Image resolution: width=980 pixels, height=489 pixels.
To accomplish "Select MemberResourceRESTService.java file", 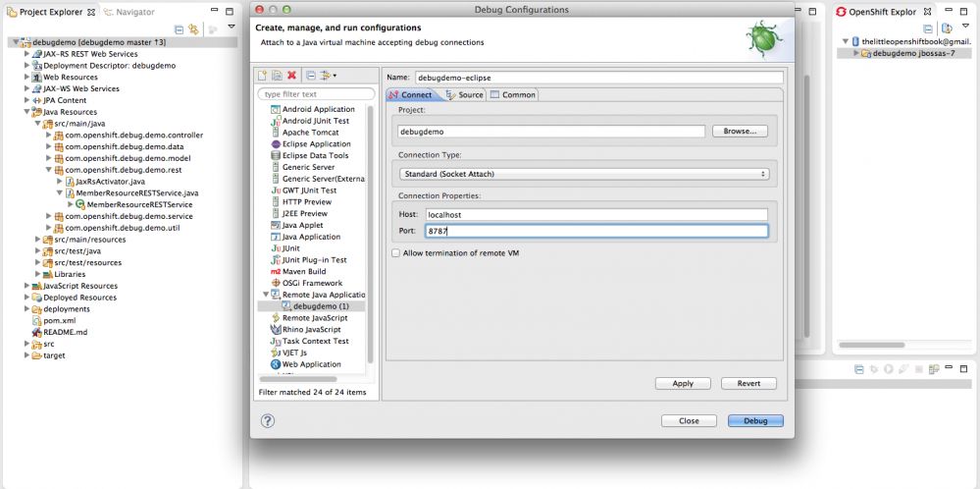I will tap(131, 192).
